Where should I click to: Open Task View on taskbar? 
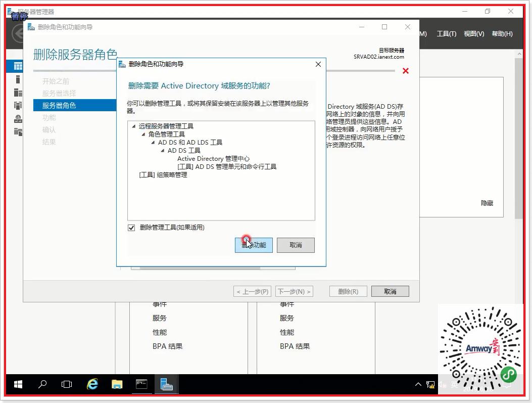tap(67, 384)
